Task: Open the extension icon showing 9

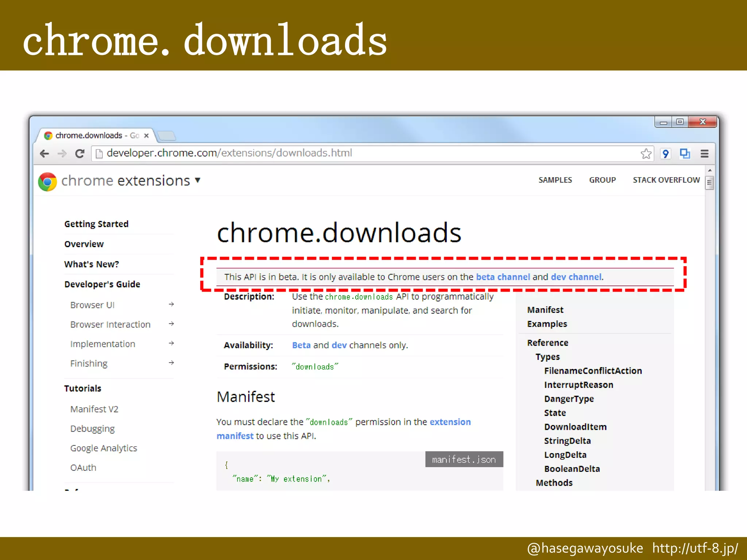Action: coord(666,153)
